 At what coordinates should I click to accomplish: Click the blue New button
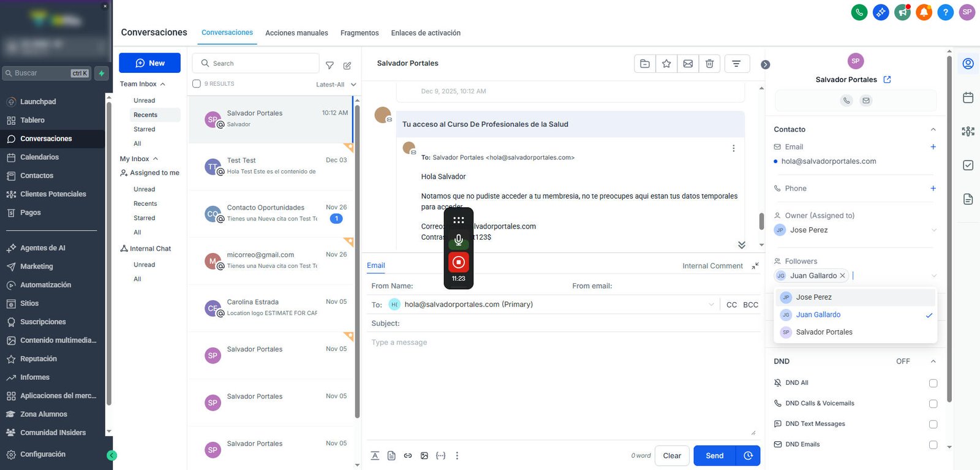point(149,63)
